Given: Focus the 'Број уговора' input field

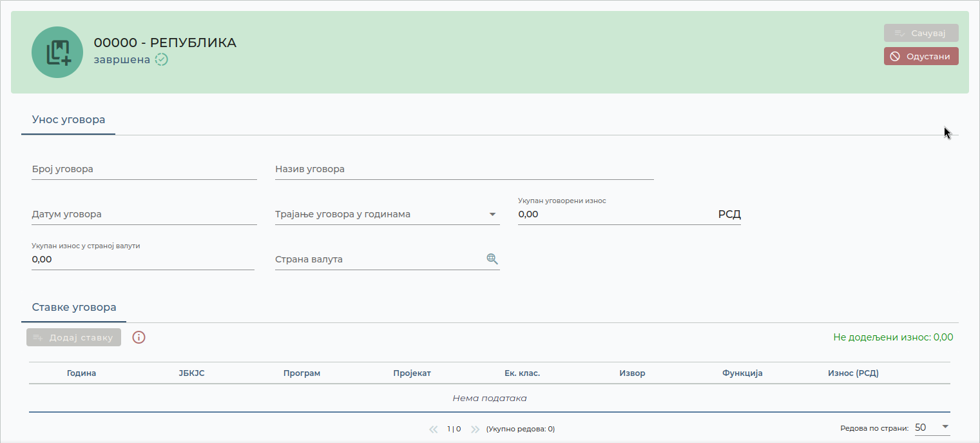Looking at the screenshot, I should click(x=144, y=169).
